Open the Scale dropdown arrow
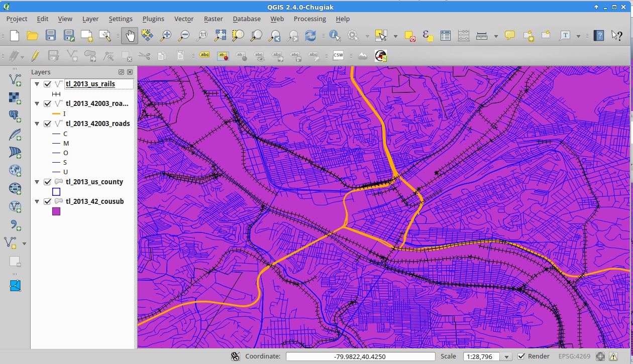Screen dimensions: 633x364 [x=507, y=357]
